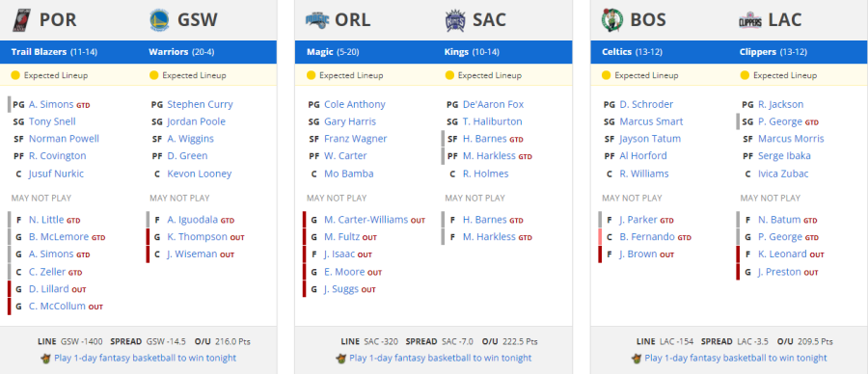
Task: Click the yellow Expected Lineup dot for Warriors
Action: tap(154, 75)
